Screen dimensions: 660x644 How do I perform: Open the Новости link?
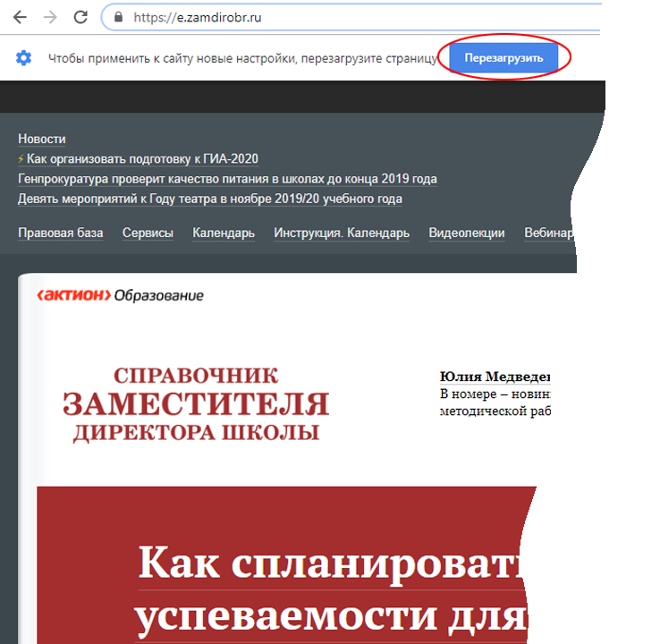42,139
